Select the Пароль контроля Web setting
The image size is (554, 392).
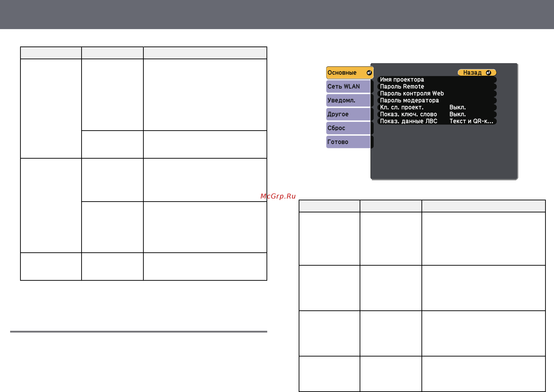coord(437,93)
